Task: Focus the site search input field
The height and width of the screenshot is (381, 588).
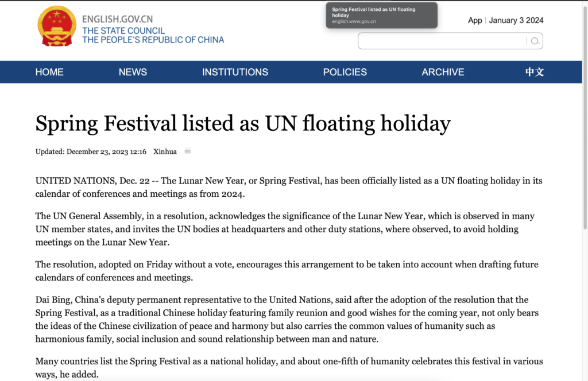Action: [443, 41]
